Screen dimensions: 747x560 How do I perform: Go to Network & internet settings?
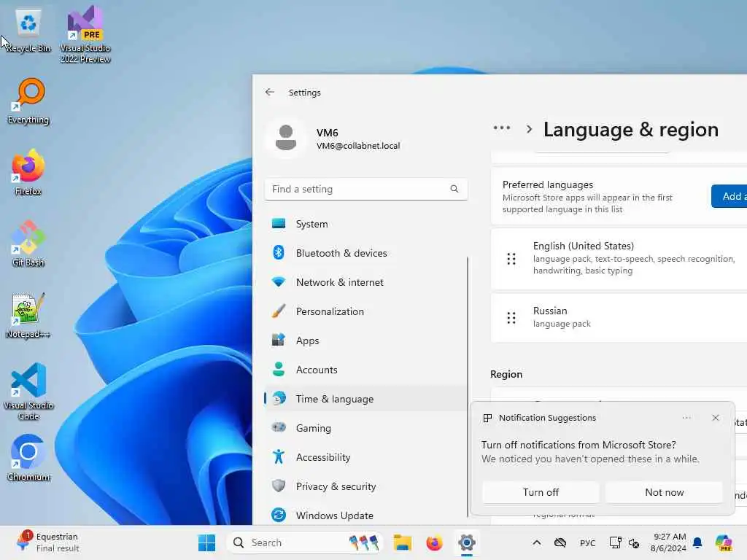point(365,282)
